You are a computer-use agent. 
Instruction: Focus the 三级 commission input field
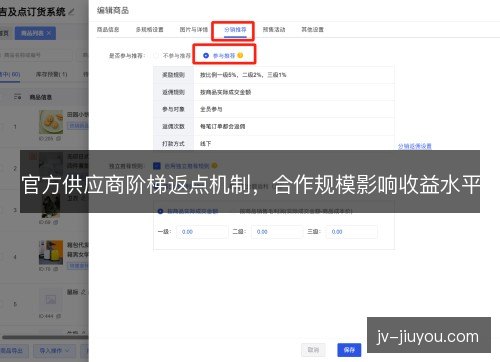352,232
